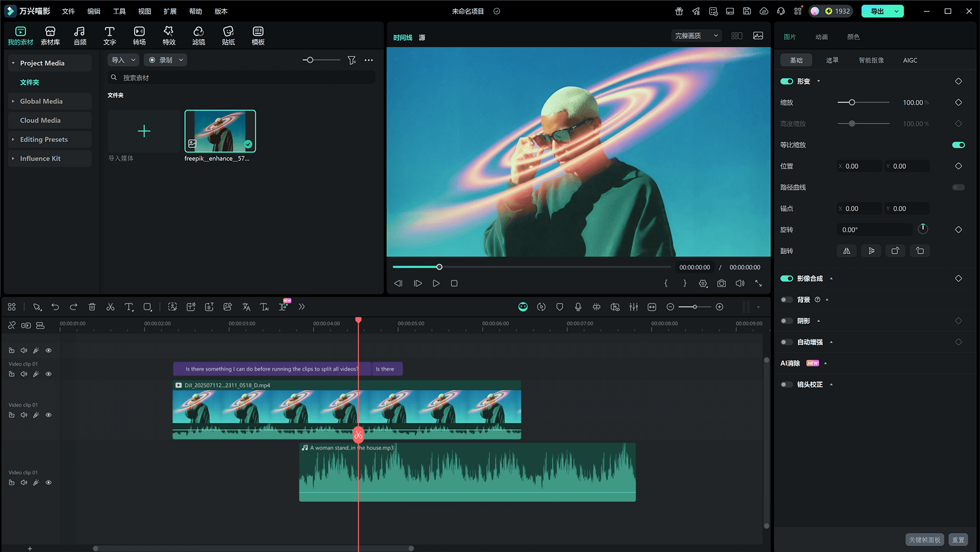
Task: Disable the 等比缩放 uniform scale toggle
Action: (x=958, y=145)
